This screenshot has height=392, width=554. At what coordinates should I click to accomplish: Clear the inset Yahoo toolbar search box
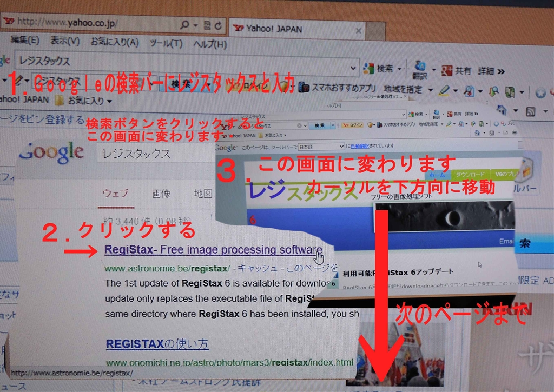[x=299, y=126]
